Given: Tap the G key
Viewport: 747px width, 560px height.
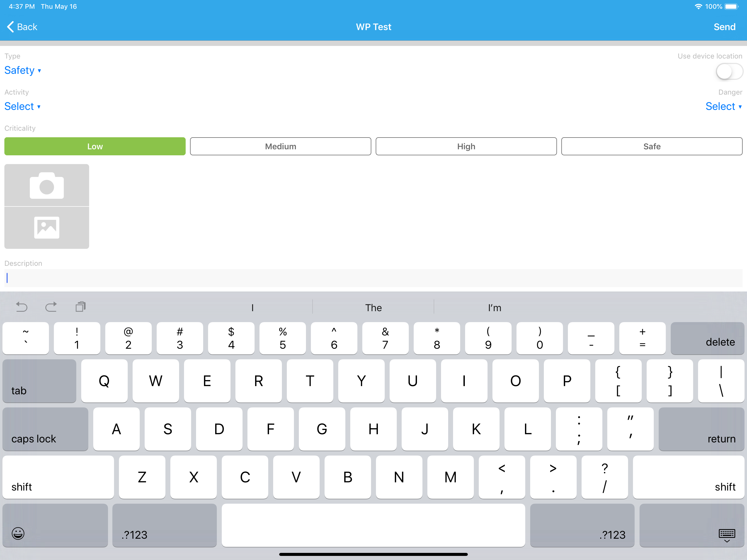Looking at the screenshot, I should tap(322, 429).
